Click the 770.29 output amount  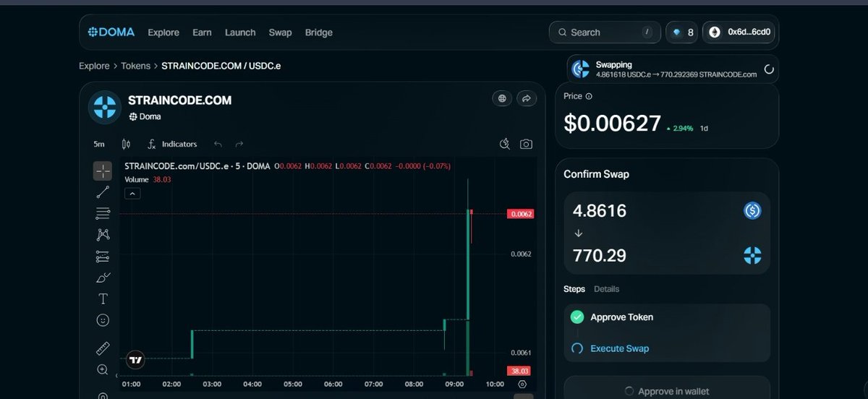click(600, 255)
